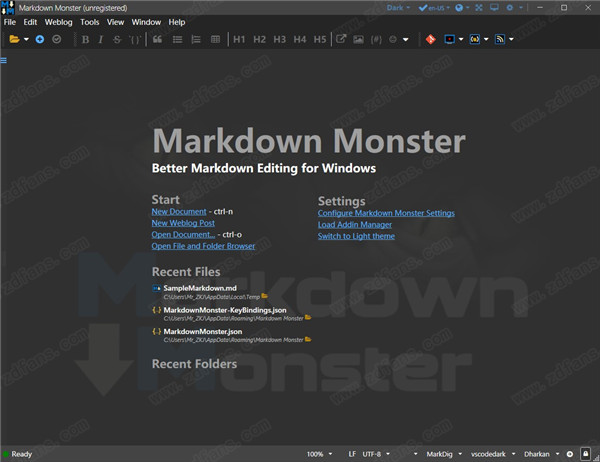Apply bold formatting with the B icon
This screenshot has height=462, width=600.
coord(85,39)
